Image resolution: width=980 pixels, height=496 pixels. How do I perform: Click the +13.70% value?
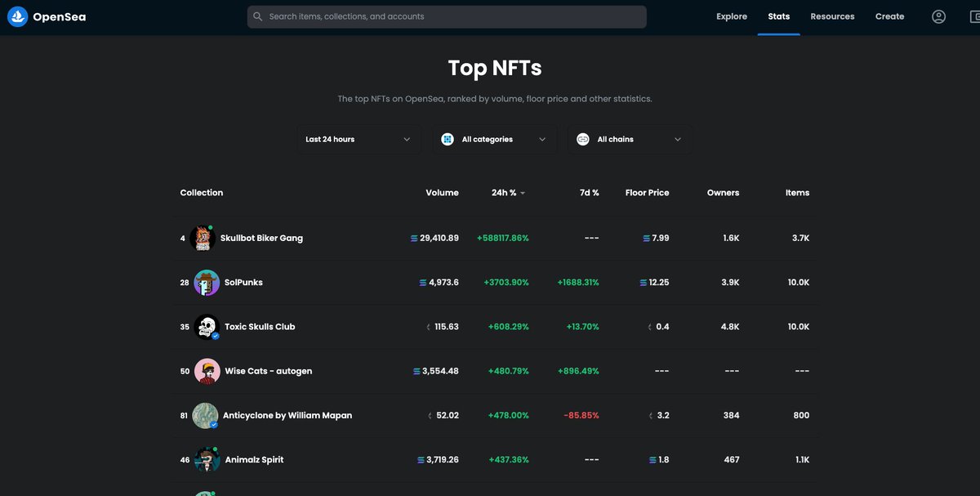(x=582, y=327)
